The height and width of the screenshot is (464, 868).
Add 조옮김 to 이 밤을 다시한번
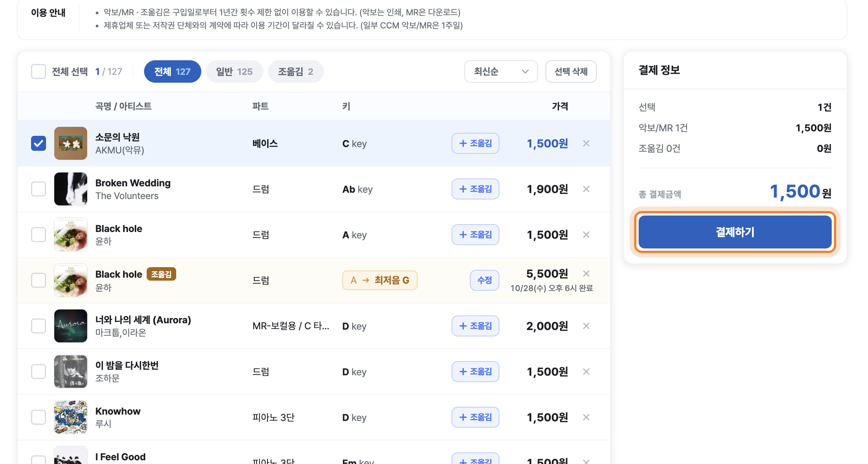tap(476, 372)
